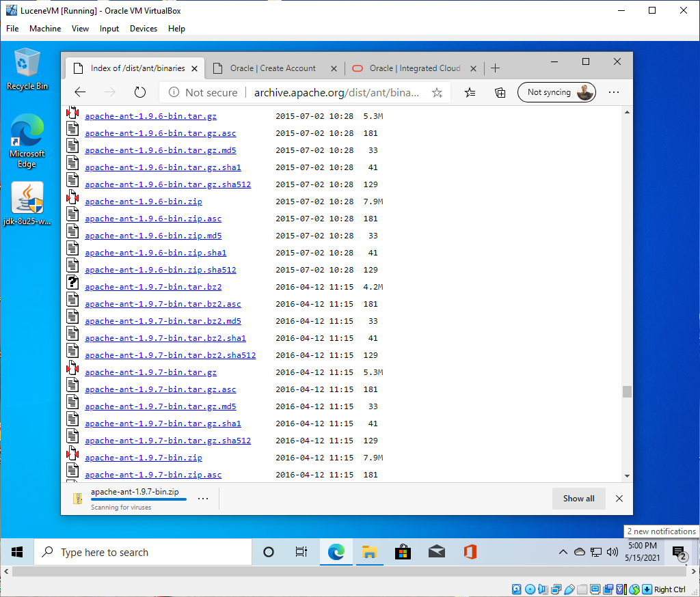Show hidden system tray icons chevron
This screenshot has width=700, height=597.
pyautogui.click(x=563, y=552)
